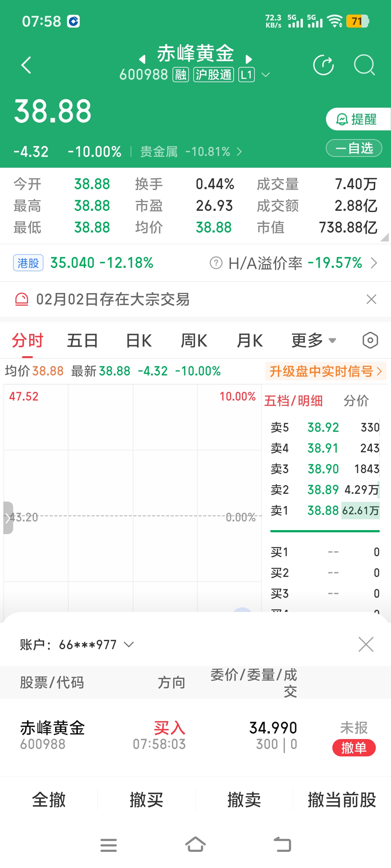
Task: Select 卖2 price 38.89
Action: (x=323, y=489)
